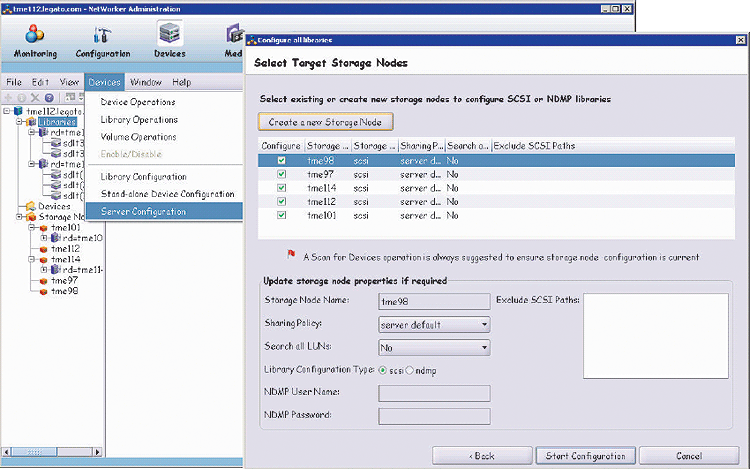This screenshot has height=469, width=750.
Task: Uncheck Configure checkbox for tme101 row
Action: [x=282, y=215]
